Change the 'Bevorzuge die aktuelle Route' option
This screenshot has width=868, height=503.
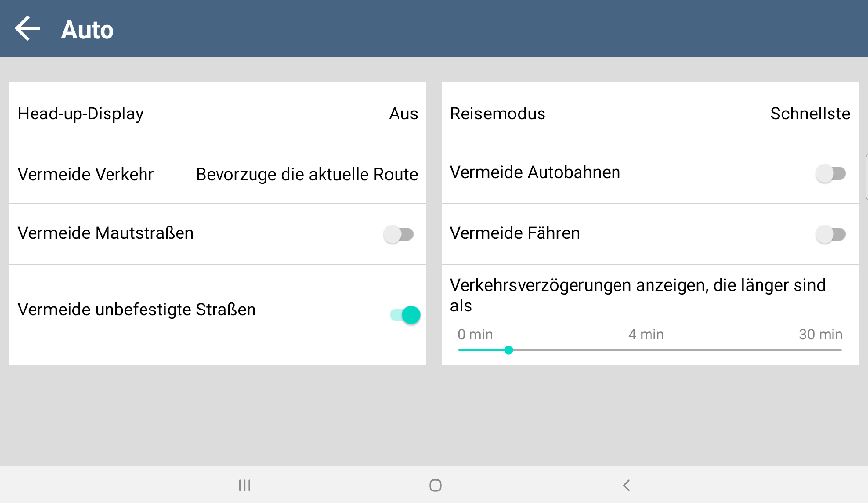pyautogui.click(x=307, y=174)
